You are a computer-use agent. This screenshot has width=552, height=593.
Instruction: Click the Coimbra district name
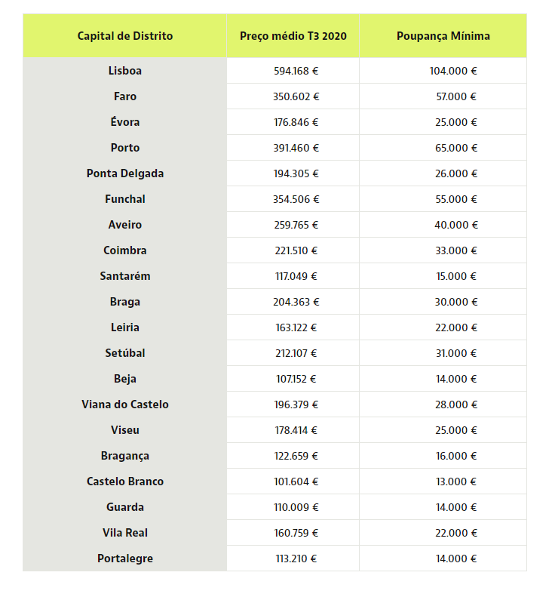[125, 250]
